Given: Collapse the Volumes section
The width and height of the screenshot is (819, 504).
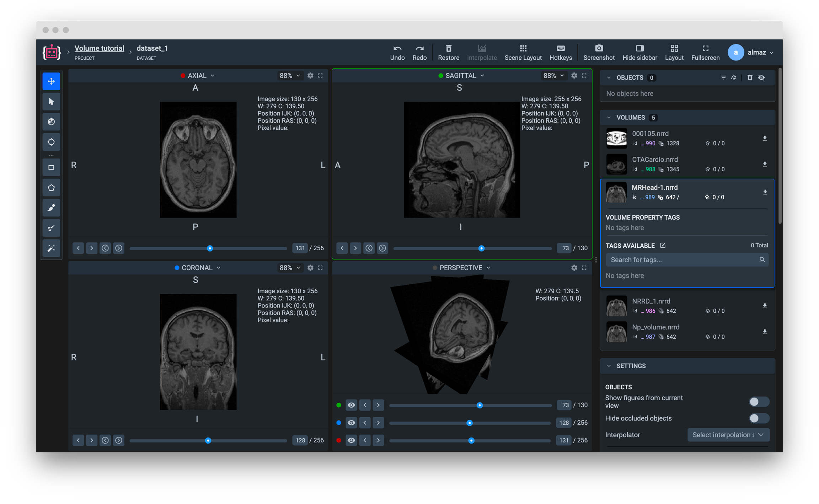Looking at the screenshot, I should [x=609, y=117].
